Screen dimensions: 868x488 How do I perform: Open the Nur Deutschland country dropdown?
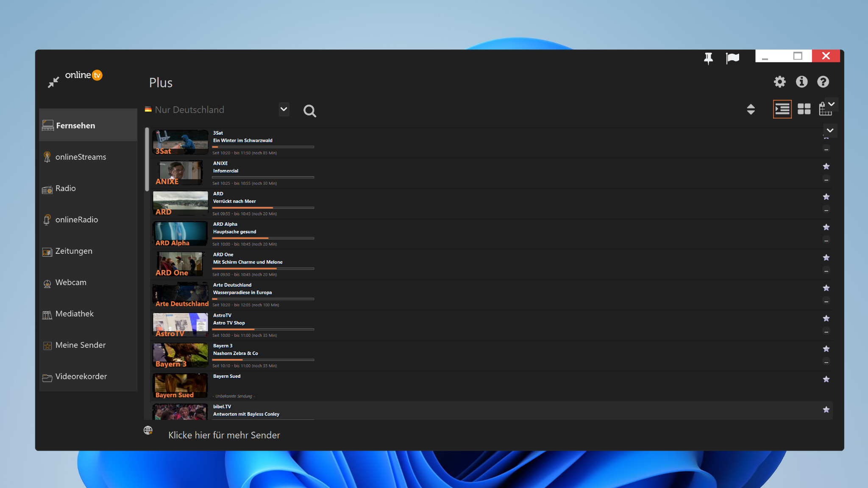point(284,109)
